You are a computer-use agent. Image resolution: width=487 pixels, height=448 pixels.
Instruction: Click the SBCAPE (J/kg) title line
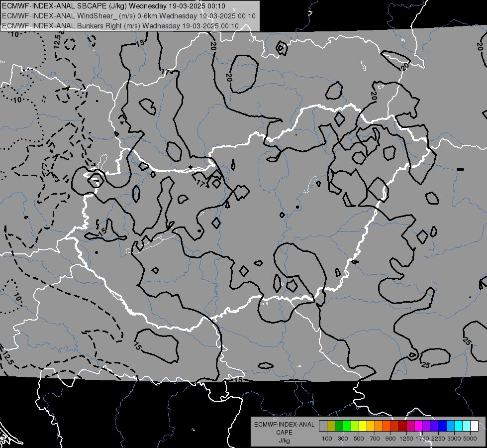(x=114, y=6)
